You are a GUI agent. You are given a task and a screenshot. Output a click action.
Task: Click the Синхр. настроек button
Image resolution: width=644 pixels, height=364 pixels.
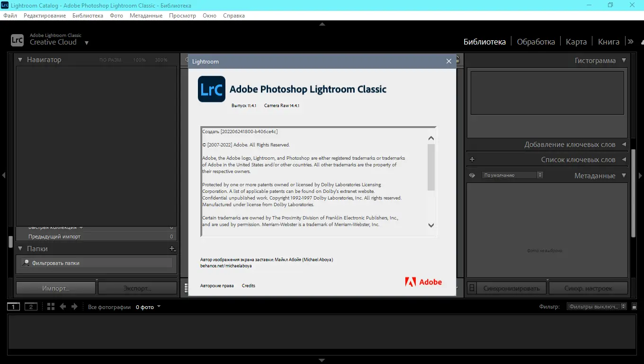pos(588,288)
